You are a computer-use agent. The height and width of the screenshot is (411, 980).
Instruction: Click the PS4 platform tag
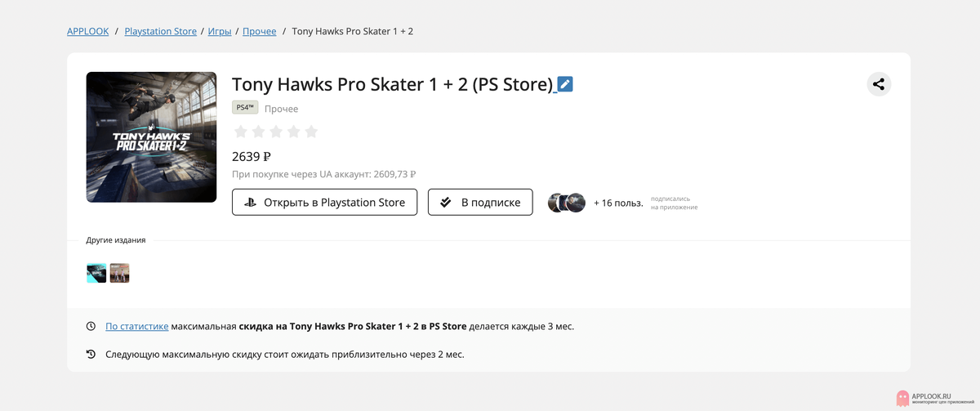(245, 109)
